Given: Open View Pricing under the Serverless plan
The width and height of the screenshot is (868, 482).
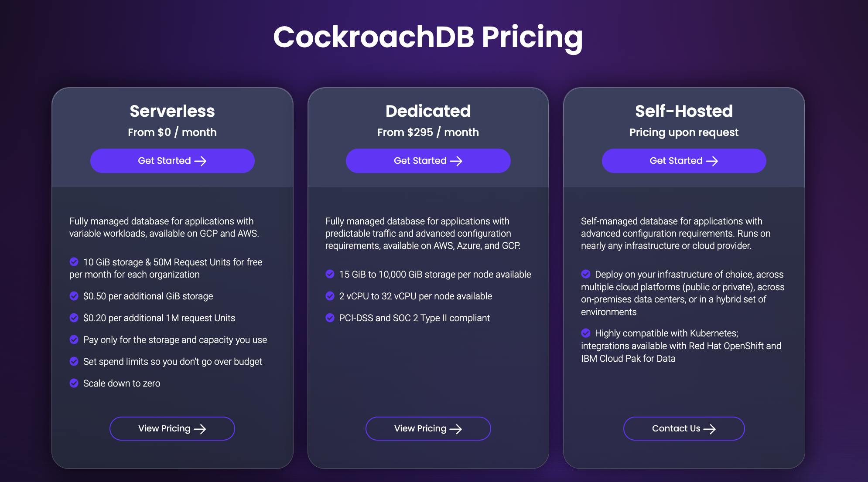Looking at the screenshot, I should (172, 428).
